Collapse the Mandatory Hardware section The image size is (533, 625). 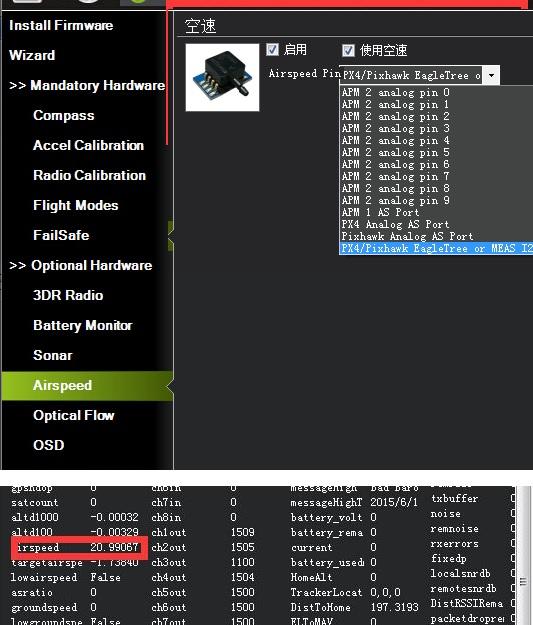pyautogui.click(x=87, y=85)
